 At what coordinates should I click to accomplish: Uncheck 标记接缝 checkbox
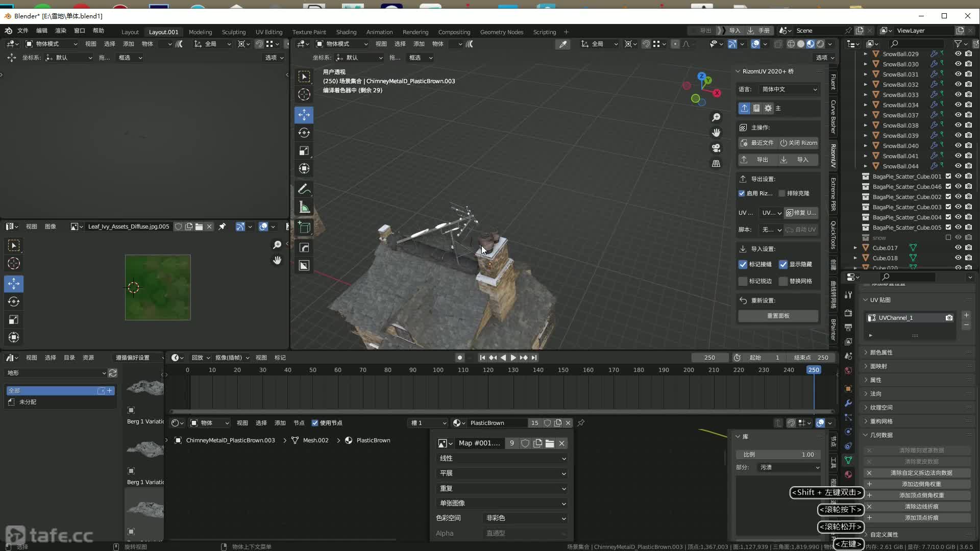coord(743,264)
